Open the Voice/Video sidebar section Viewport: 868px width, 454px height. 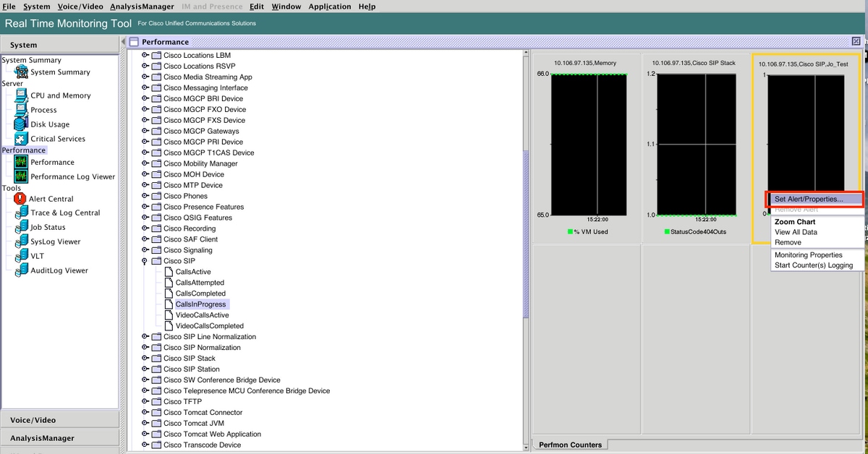pyautogui.click(x=59, y=420)
